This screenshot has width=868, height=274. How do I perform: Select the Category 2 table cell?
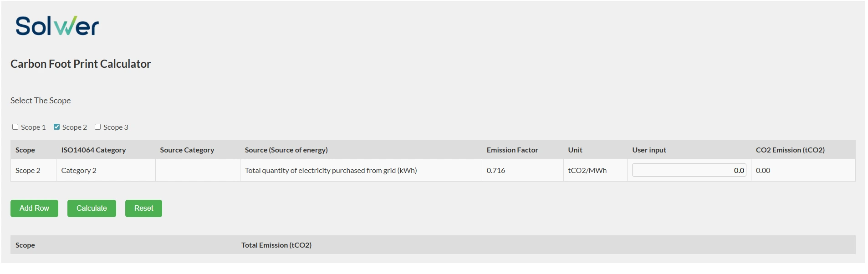pos(79,171)
